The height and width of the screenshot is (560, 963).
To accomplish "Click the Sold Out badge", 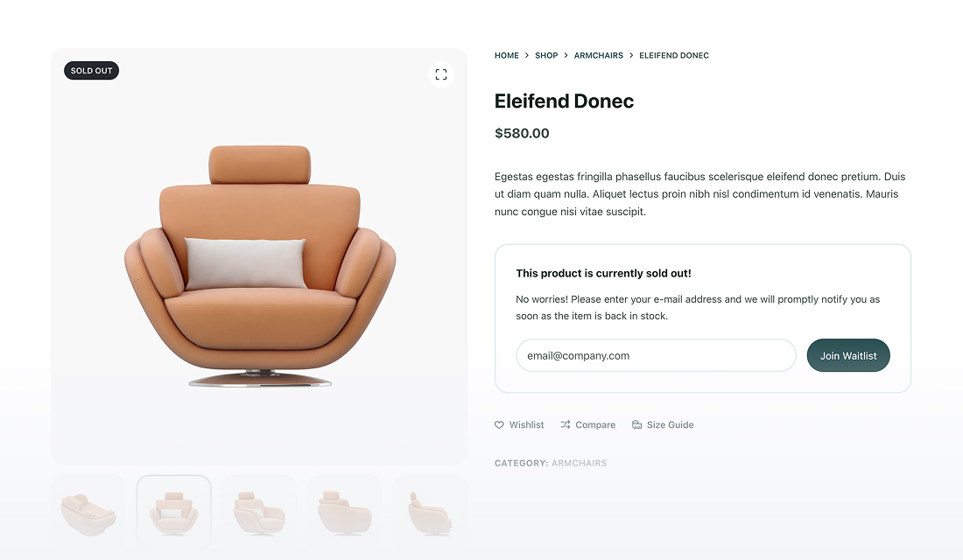I will [92, 71].
